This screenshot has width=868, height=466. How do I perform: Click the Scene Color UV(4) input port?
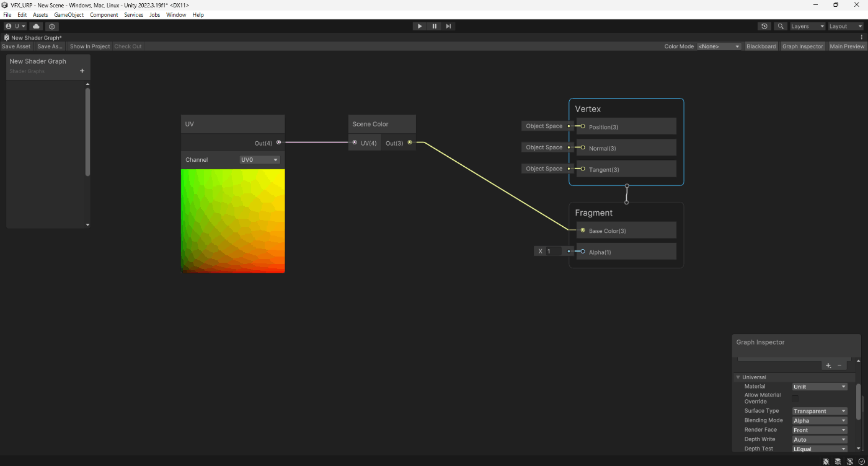point(355,143)
